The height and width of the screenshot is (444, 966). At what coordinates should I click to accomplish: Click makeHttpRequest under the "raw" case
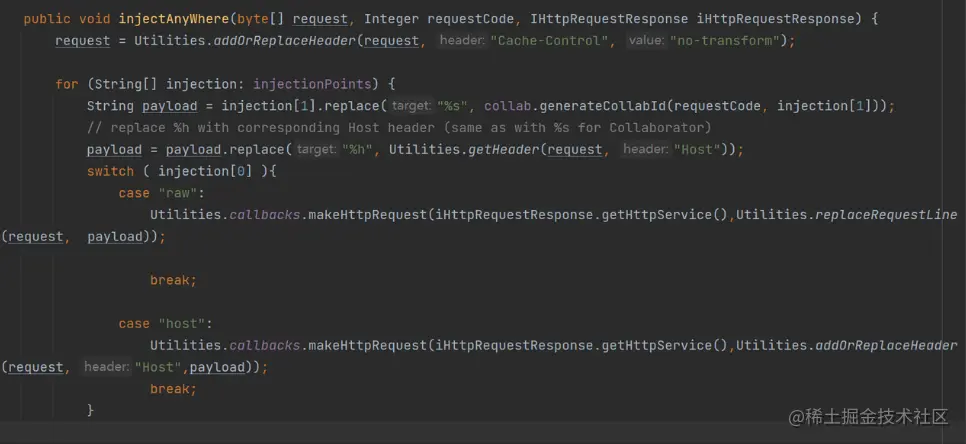click(367, 215)
